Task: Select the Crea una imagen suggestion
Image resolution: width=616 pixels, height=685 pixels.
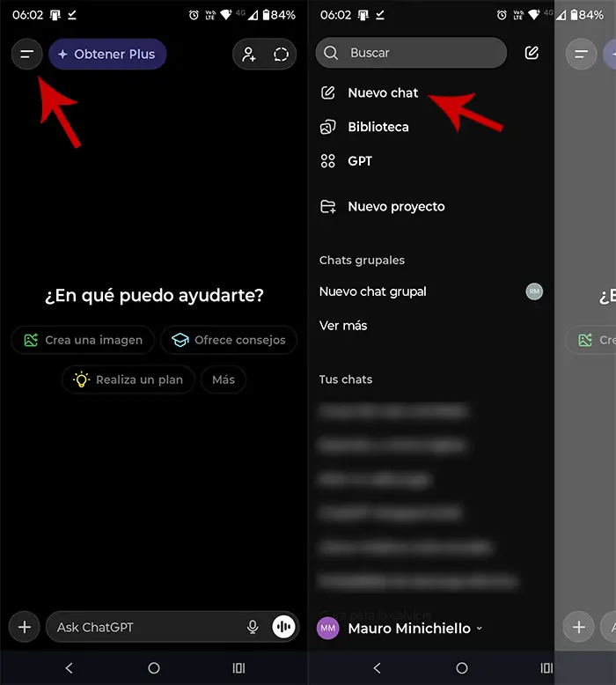Action: tap(83, 340)
